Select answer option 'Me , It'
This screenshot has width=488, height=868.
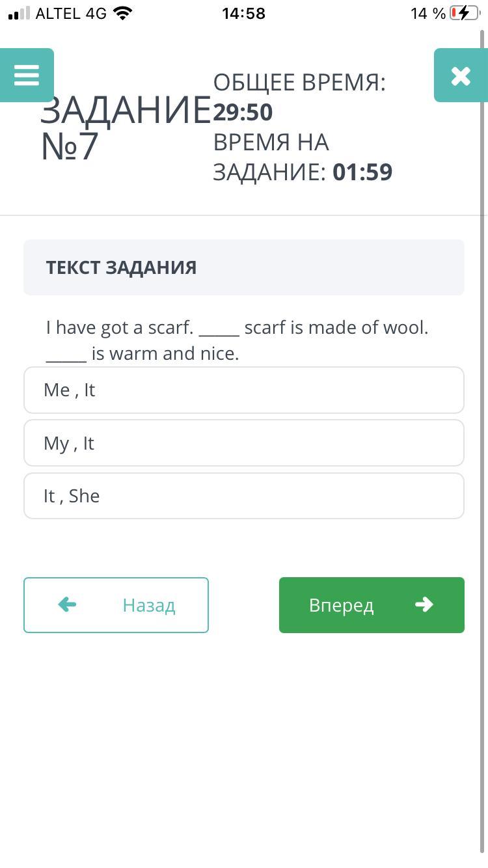point(243,390)
